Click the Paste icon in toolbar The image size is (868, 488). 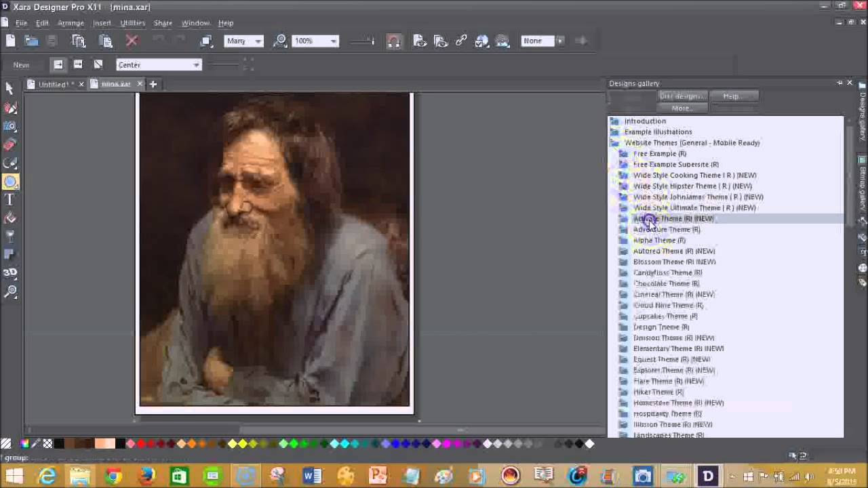point(105,41)
